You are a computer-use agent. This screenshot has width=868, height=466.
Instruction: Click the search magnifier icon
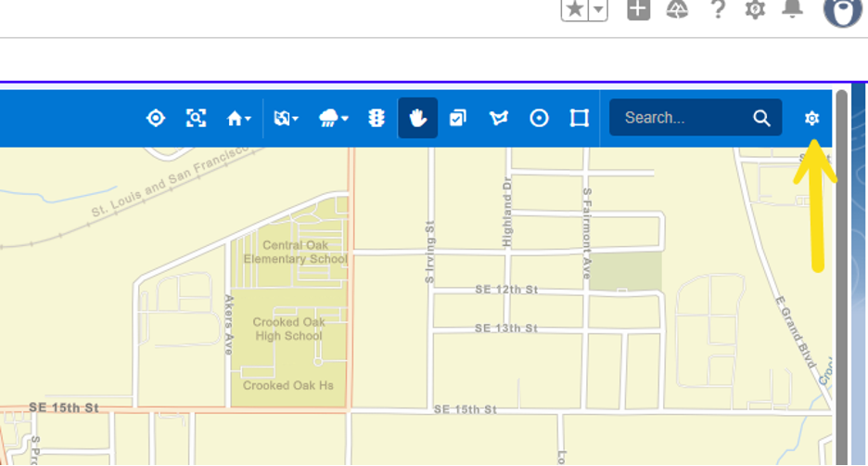tap(761, 118)
